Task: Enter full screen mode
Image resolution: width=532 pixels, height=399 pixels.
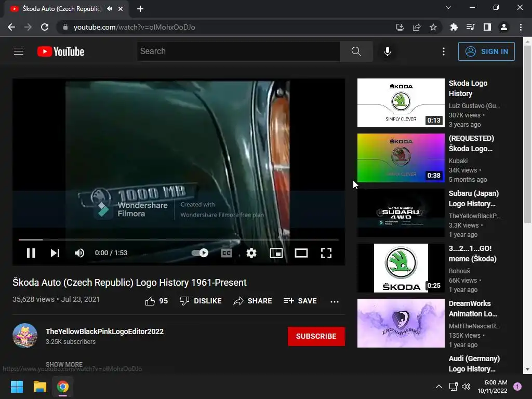Action: tap(326, 253)
